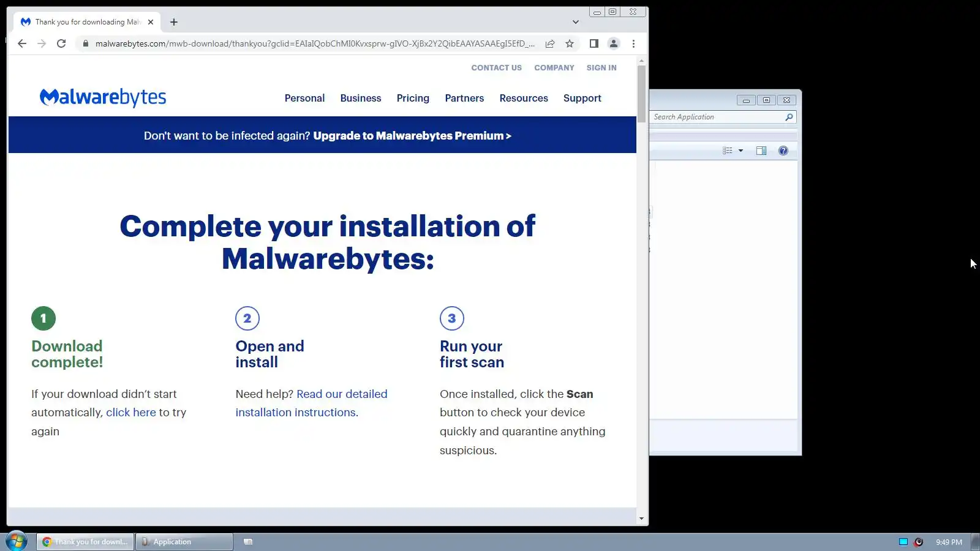Close the Malwarebytes download tab
This screenshot has height=551, width=980.
click(x=151, y=22)
